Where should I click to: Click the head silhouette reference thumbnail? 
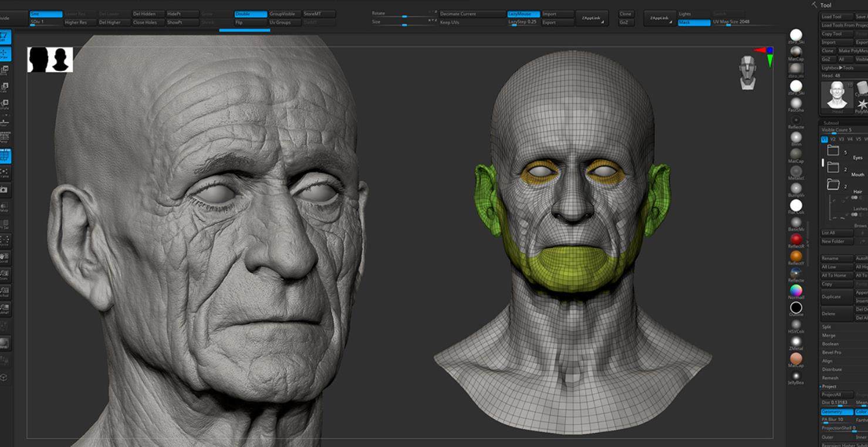coord(50,60)
